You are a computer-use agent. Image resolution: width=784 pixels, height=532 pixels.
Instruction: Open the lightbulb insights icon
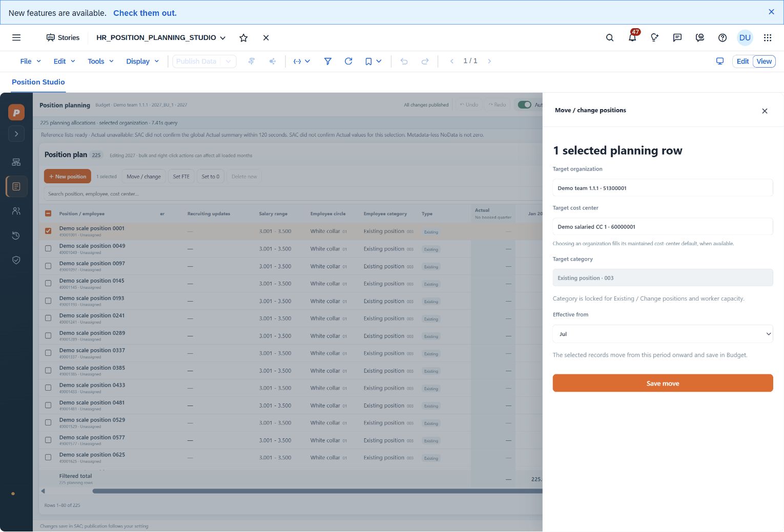point(654,37)
